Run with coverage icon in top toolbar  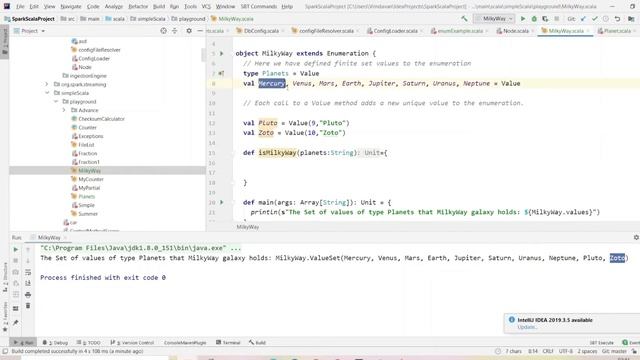[545, 19]
